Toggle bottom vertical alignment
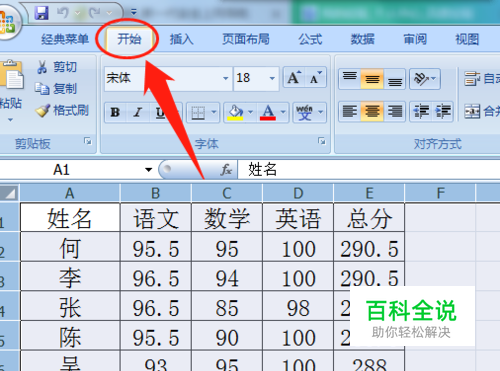Screen dimensions: 500x371 pyautogui.click(x=394, y=79)
